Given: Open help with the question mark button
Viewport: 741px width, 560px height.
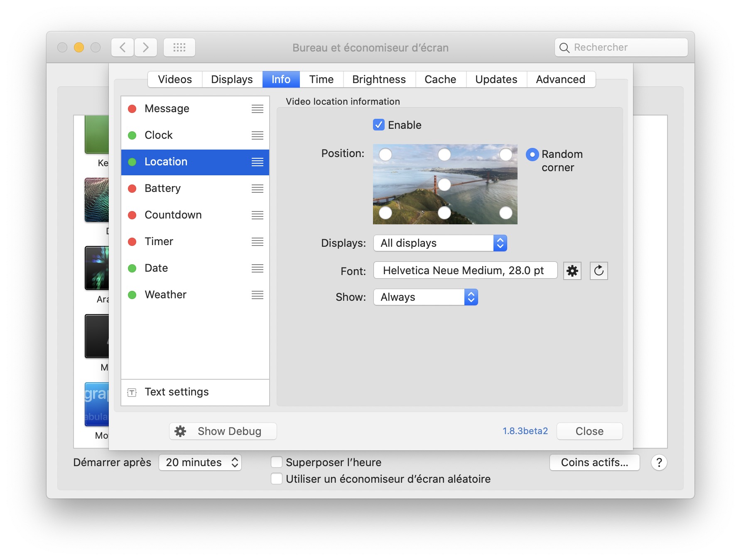Looking at the screenshot, I should click(x=659, y=462).
